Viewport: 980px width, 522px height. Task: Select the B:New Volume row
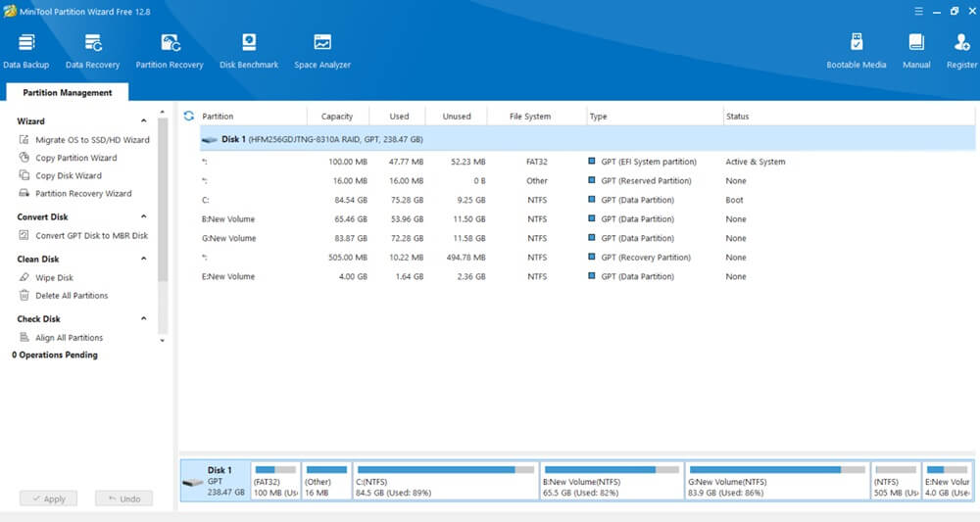click(587, 219)
